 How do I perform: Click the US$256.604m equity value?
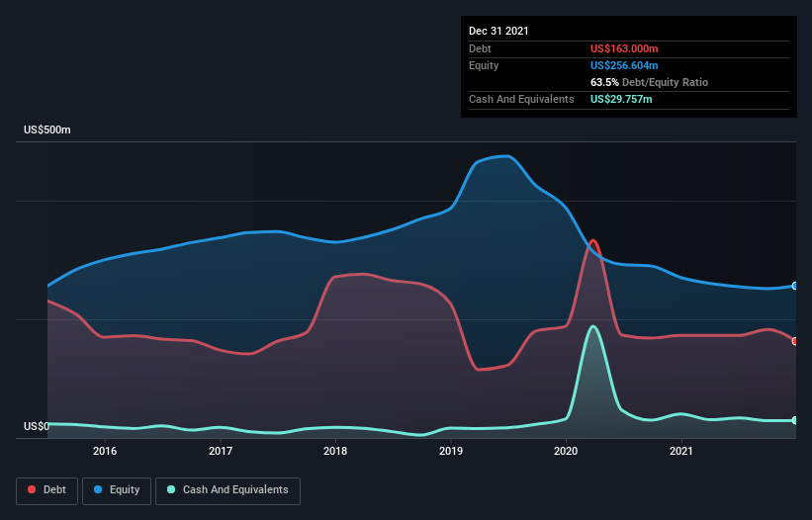(624, 65)
